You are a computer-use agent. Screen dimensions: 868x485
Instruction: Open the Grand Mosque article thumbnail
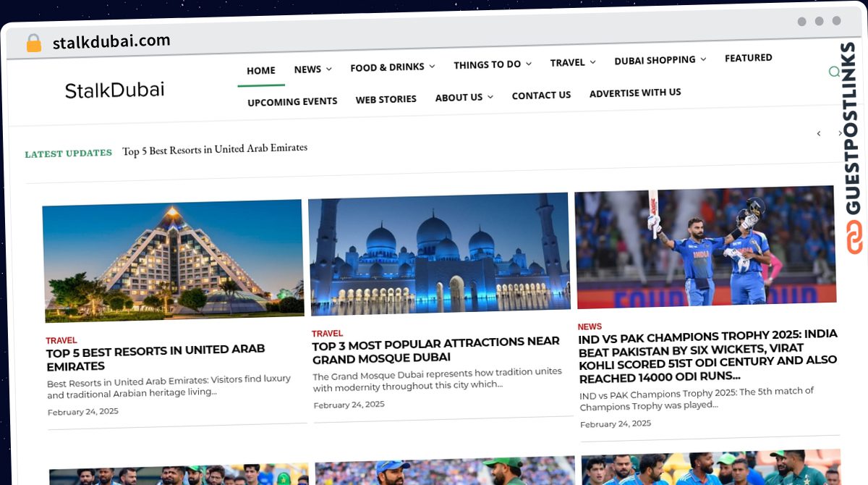pyautogui.click(x=439, y=253)
